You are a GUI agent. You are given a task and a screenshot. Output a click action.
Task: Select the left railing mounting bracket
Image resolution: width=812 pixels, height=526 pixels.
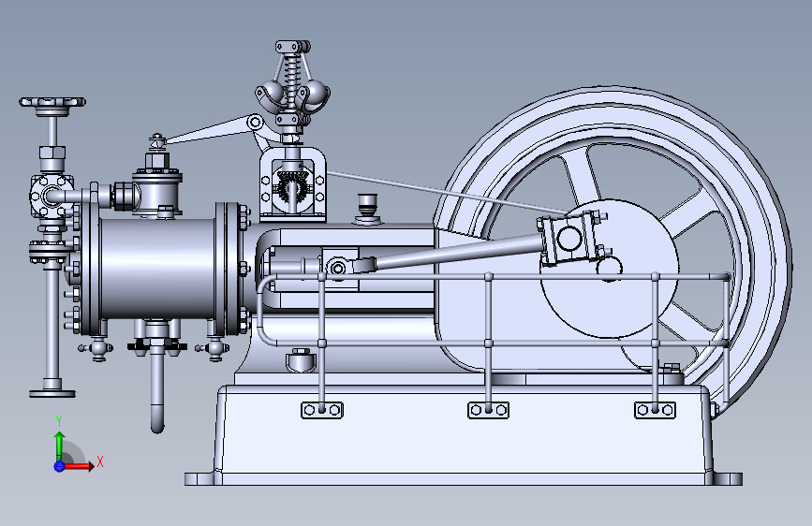pos(321,410)
